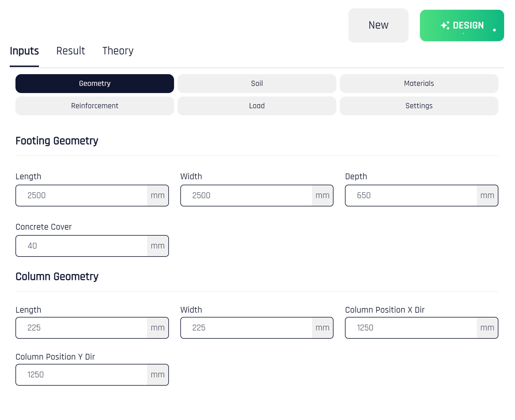515x420 pixels.
Task: Switch to the Result tab
Action: [71, 51]
